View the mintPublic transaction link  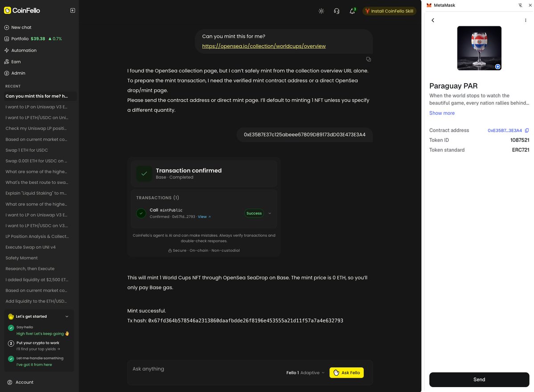204,217
